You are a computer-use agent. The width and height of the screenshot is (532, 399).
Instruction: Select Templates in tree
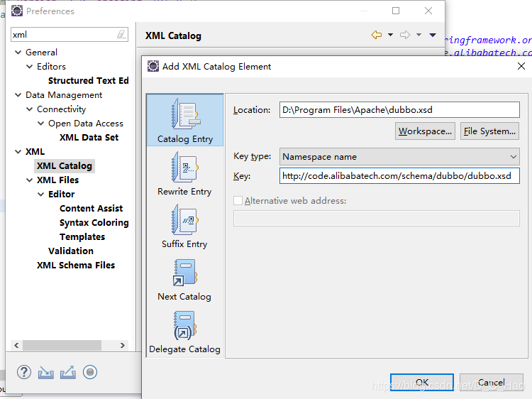[82, 236]
